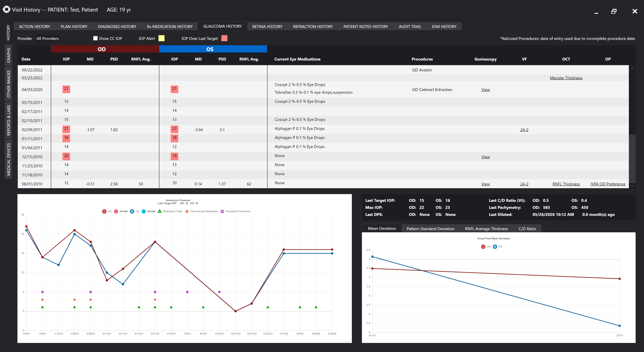Open REFRACTION HISTORY tab
This screenshot has height=352, width=644.
point(313,26)
